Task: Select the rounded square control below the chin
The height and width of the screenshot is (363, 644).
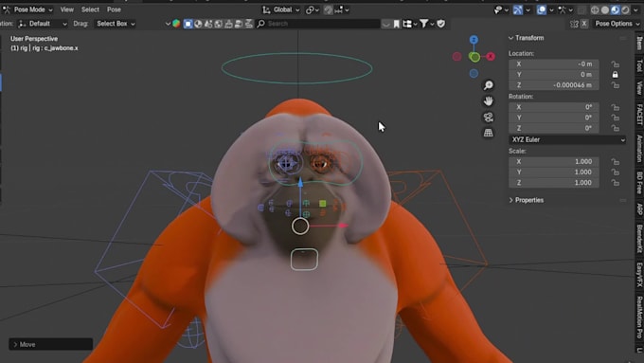Action: click(304, 260)
